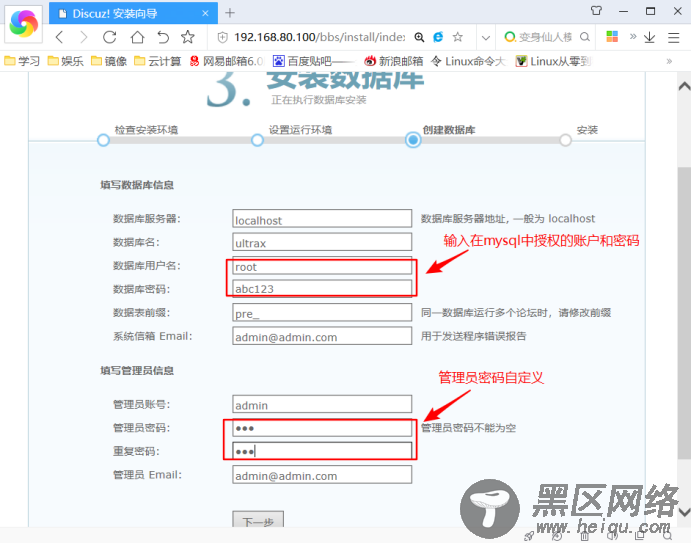Open the 学习 bookmark folder
The width and height of the screenshot is (692, 544).
pos(22,61)
